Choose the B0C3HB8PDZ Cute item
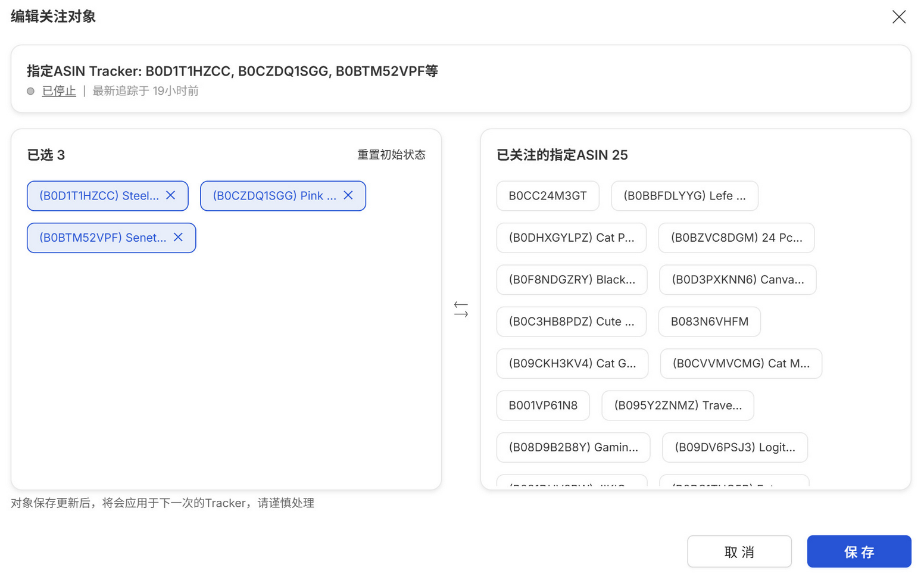 (x=571, y=322)
